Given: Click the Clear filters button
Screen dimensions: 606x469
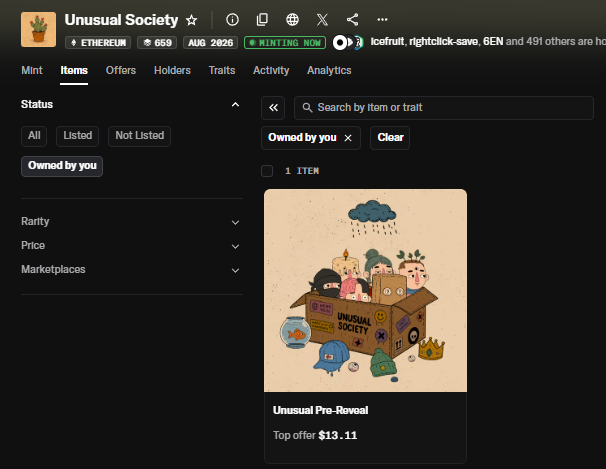Looking at the screenshot, I should click(390, 138).
